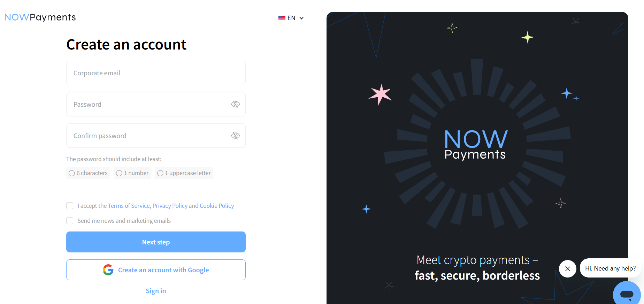Open the Cookie Policy
The width and height of the screenshot is (644, 304).
217,206
